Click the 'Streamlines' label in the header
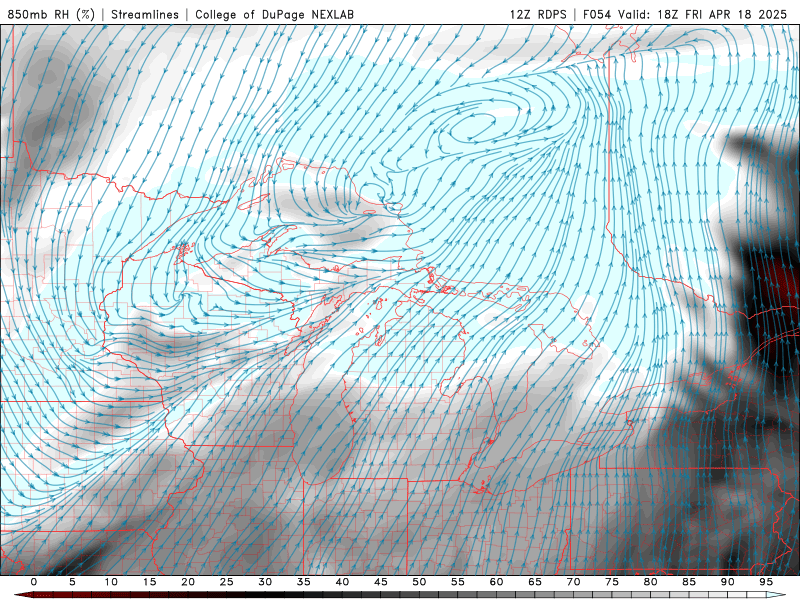 pos(145,14)
